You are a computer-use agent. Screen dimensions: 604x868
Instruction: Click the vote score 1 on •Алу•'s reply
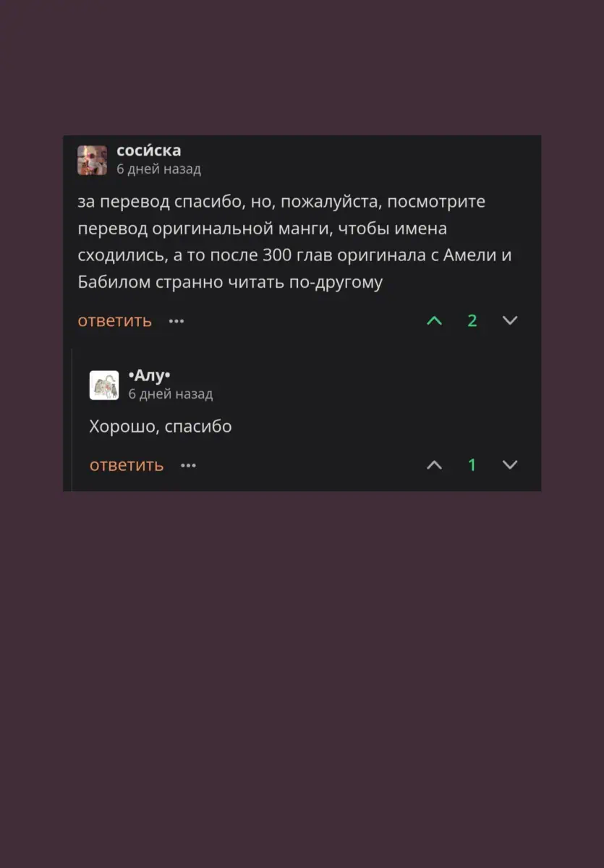pyautogui.click(x=472, y=465)
